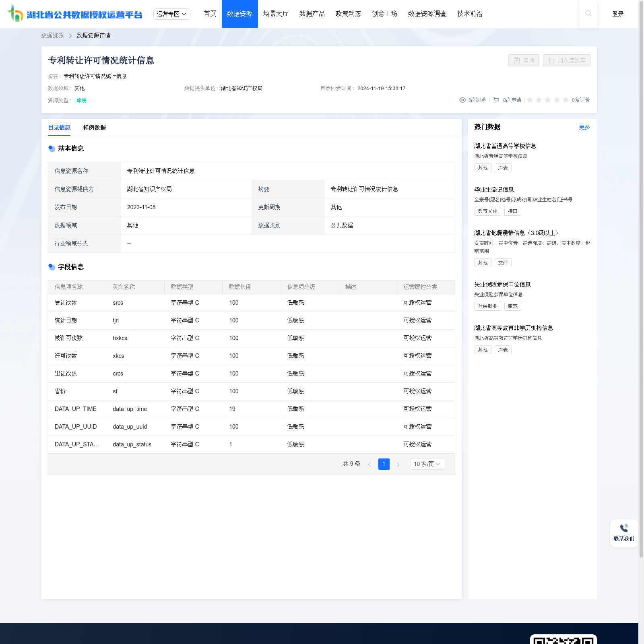This screenshot has width=644, height=644.
Task: Click the platform logo in header
Action: pos(75,14)
